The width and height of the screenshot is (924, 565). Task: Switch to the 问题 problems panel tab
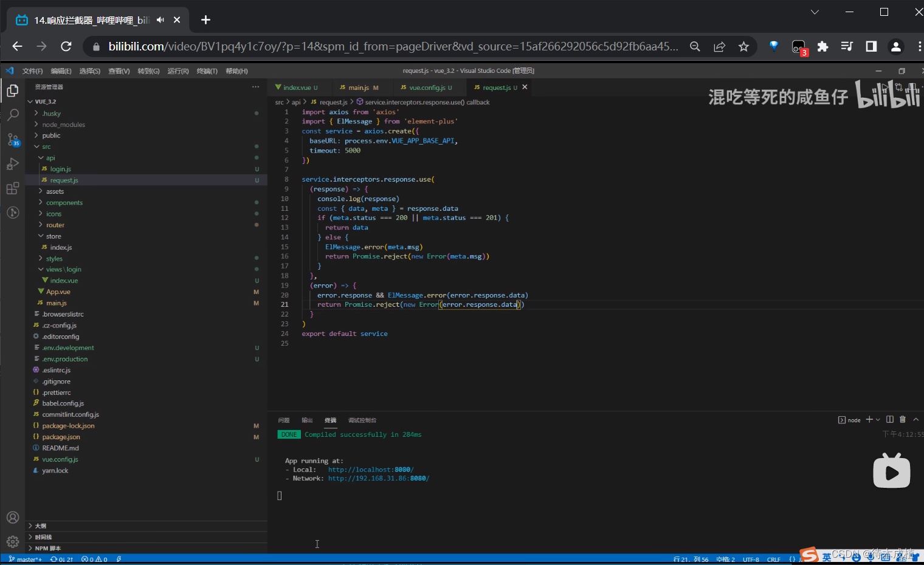click(x=284, y=420)
